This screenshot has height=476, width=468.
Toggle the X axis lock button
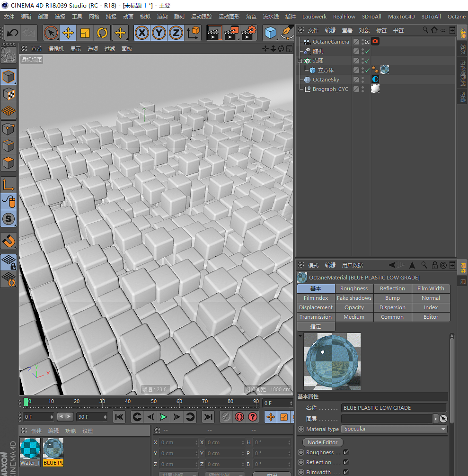tap(142, 33)
